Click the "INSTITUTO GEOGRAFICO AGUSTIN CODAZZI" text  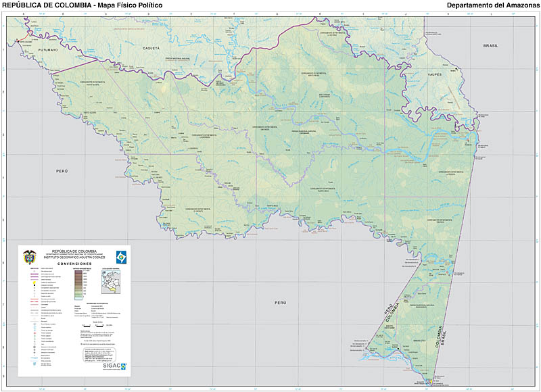pos(74,258)
